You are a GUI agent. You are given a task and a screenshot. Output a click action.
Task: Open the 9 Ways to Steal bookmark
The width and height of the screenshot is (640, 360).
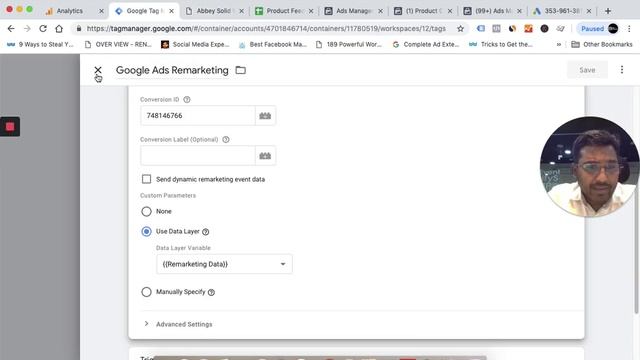40,44
